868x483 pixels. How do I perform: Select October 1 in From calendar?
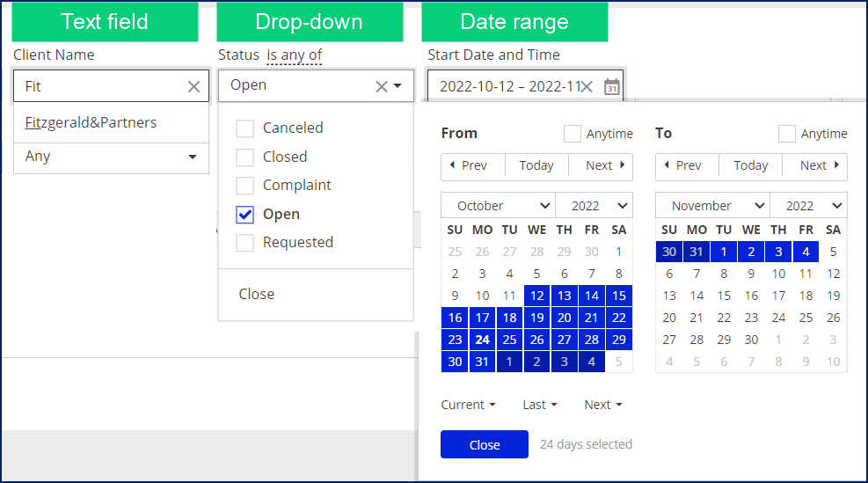(619, 252)
